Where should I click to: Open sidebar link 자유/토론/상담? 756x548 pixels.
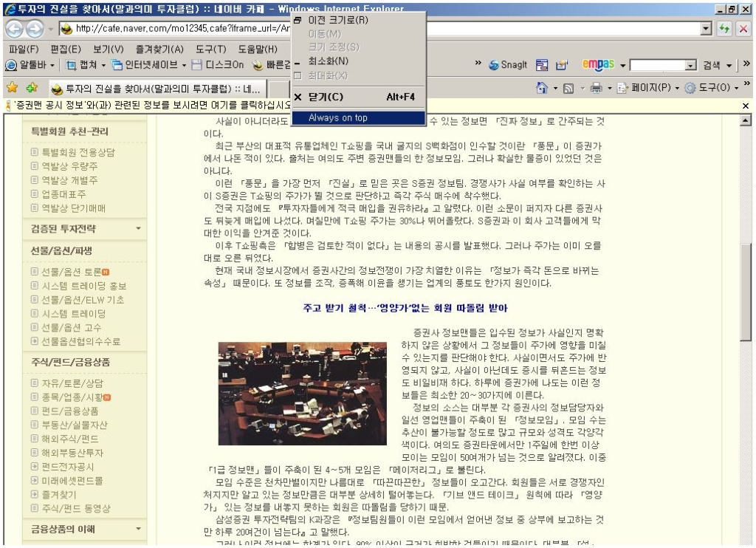pos(72,383)
